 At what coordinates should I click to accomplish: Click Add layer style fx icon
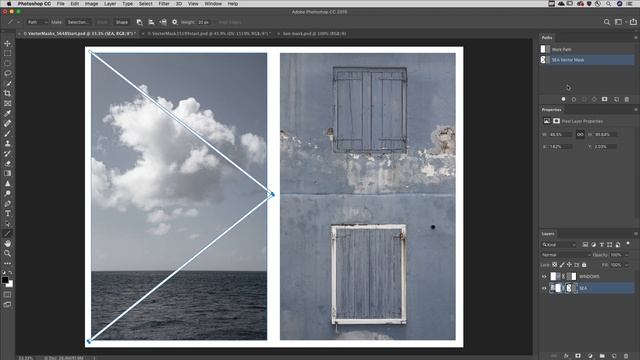[x=566, y=356]
